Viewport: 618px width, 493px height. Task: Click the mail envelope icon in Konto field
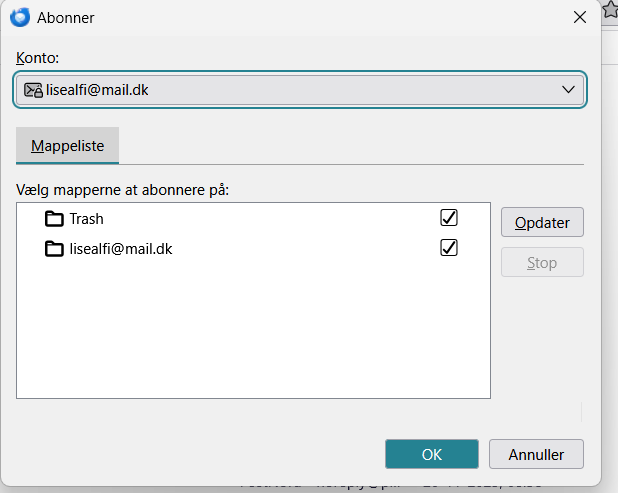coord(33,90)
